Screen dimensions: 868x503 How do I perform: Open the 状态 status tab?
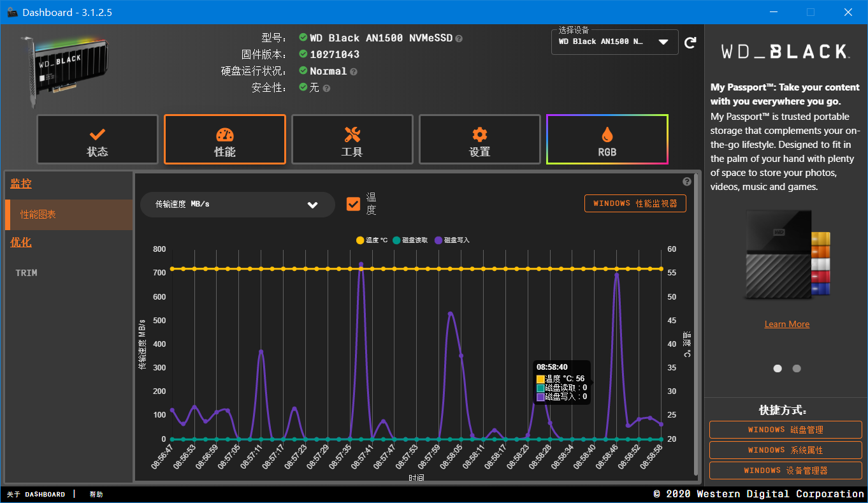coord(97,140)
